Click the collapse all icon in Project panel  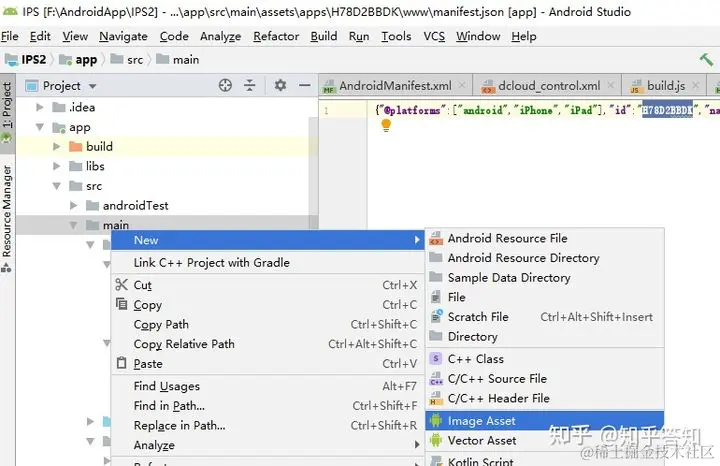249,85
